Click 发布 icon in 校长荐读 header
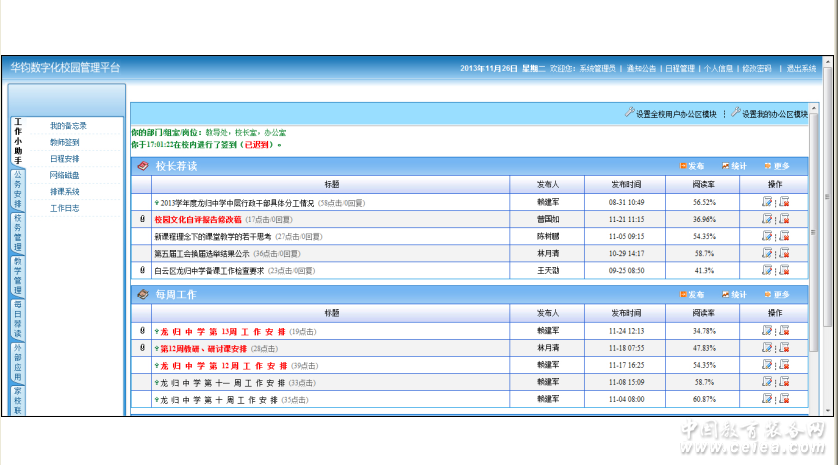 click(692, 166)
